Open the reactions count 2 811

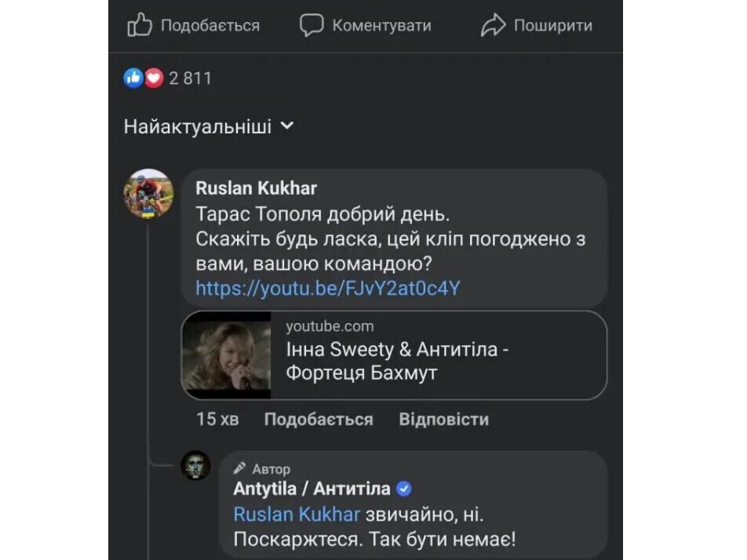(x=190, y=78)
